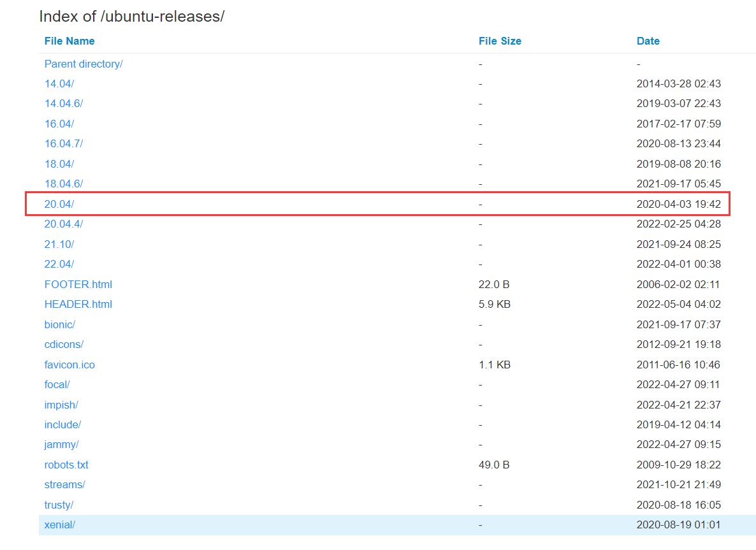Open the 16.04.7/ directory
Viewport: 756px width, 550px height.
click(64, 143)
